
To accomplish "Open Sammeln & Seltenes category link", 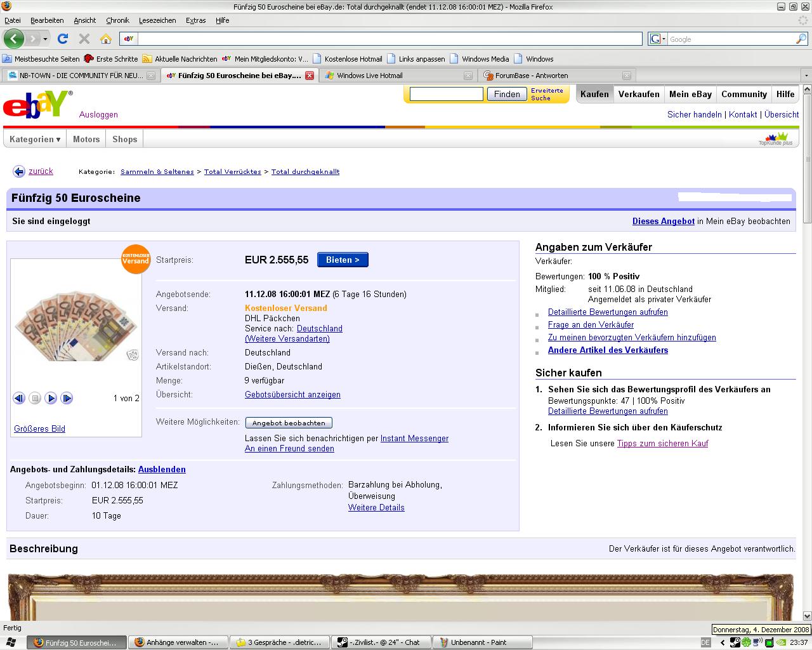I will (157, 171).
